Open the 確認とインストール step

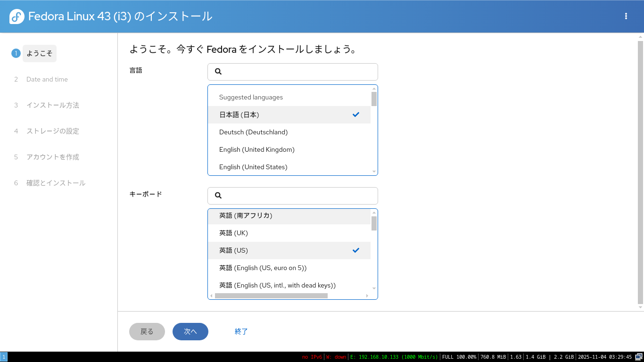[56, 183]
